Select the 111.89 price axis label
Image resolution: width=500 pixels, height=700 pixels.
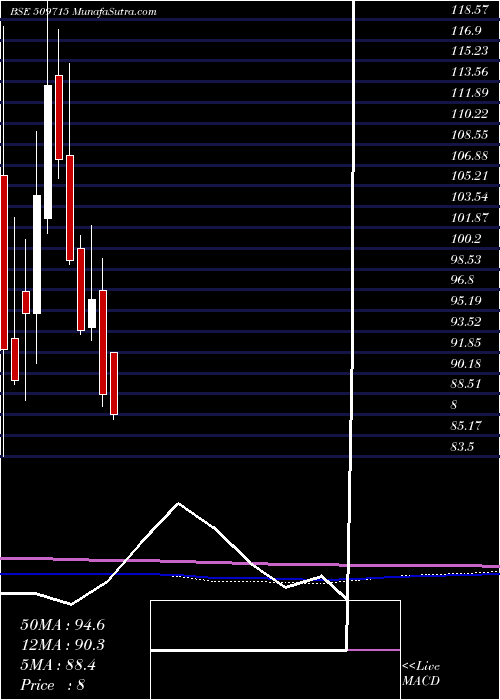click(x=469, y=93)
